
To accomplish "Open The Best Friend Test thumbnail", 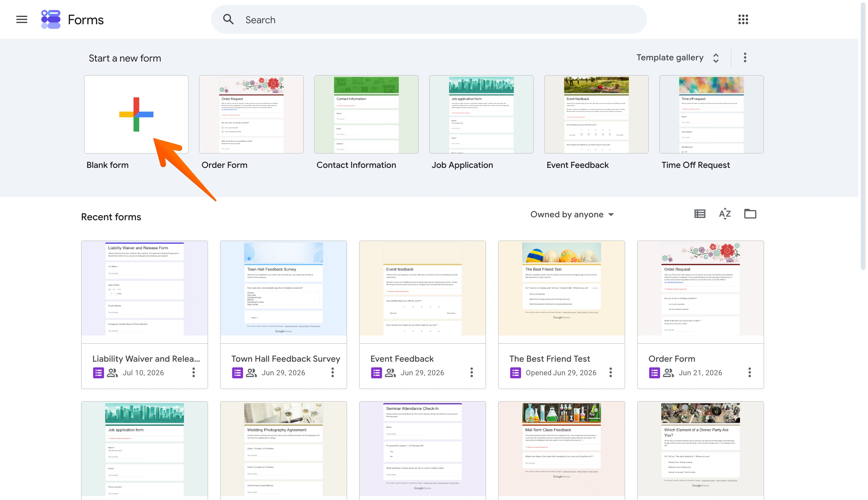I will tap(561, 292).
